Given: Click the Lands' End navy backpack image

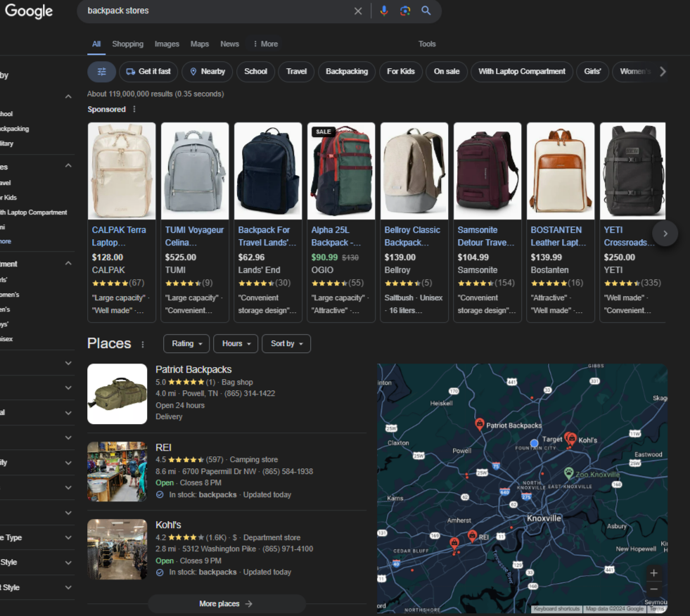Looking at the screenshot, I should 268,171.
